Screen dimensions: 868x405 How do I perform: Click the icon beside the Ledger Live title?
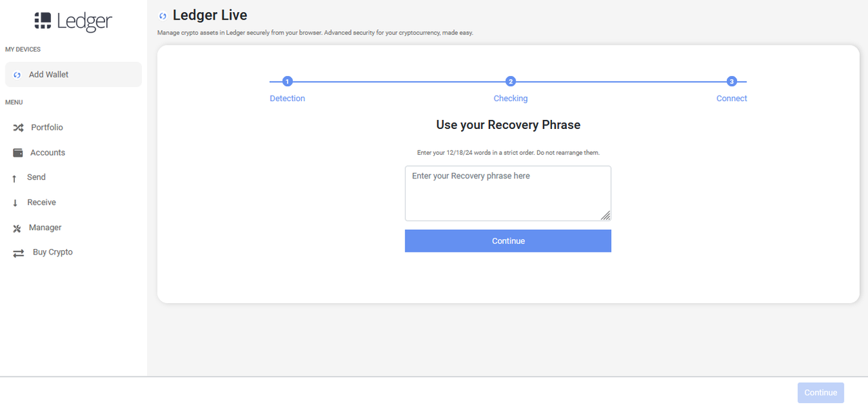click(x=163, y=16)
